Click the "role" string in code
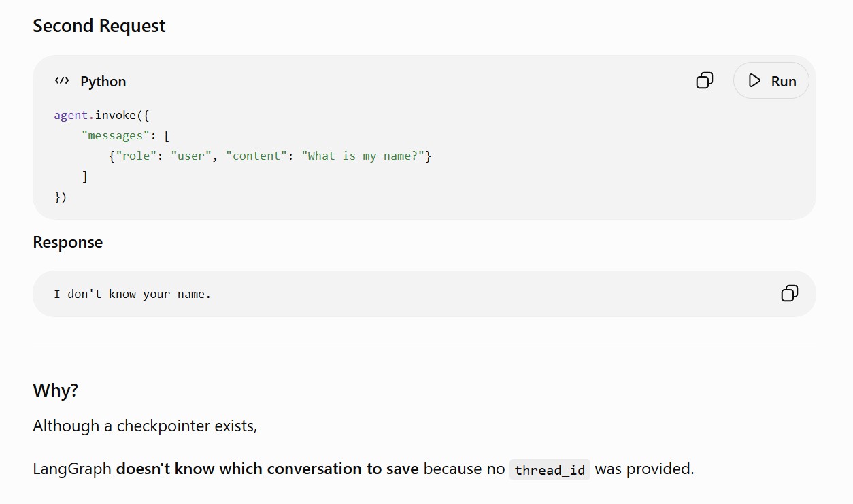Screen dimensions: 853x504 (136, 156)
